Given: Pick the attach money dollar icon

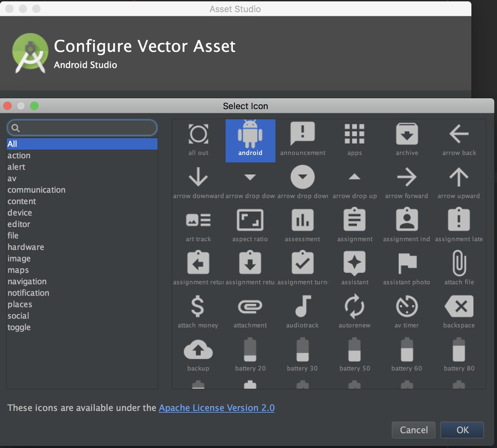Looking at the screenshot, I should (x=198, y=306).
